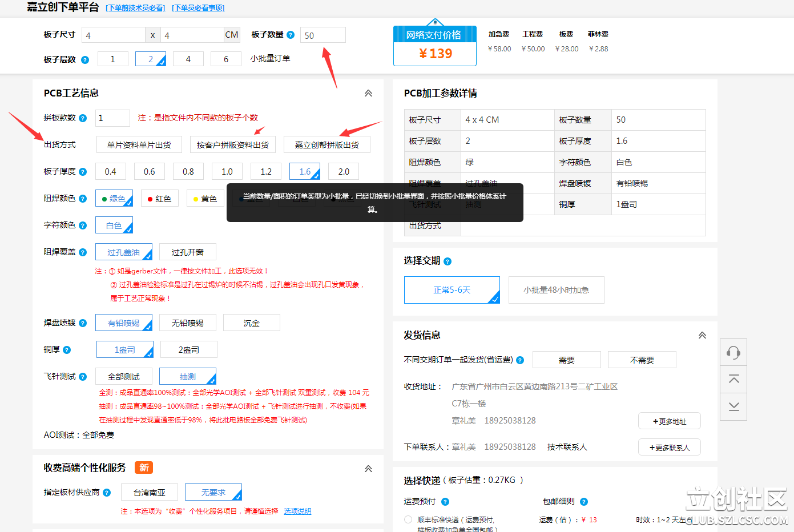The image size is (794, 532).
Task: Open customer service headset icon
Action: point(733,352)
